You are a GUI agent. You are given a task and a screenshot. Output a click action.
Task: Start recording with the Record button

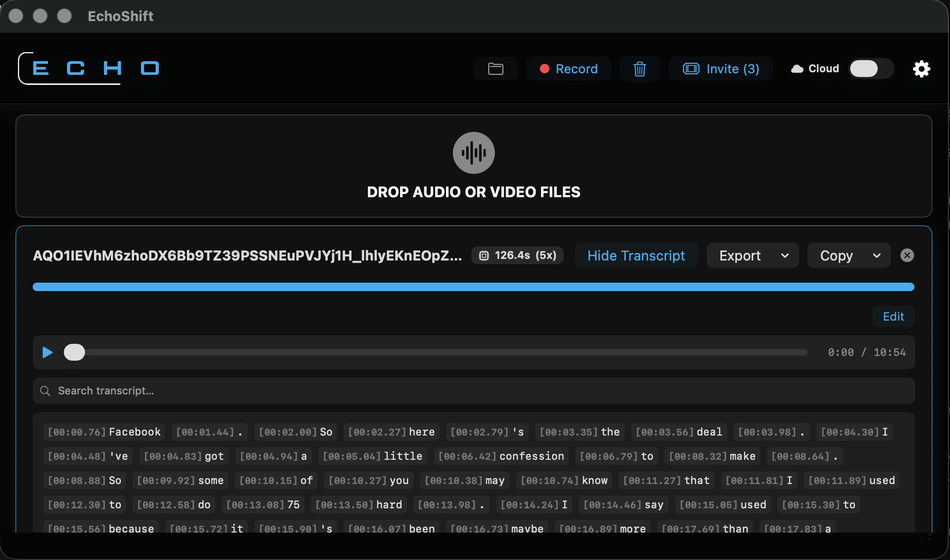(x=568, y=69)
